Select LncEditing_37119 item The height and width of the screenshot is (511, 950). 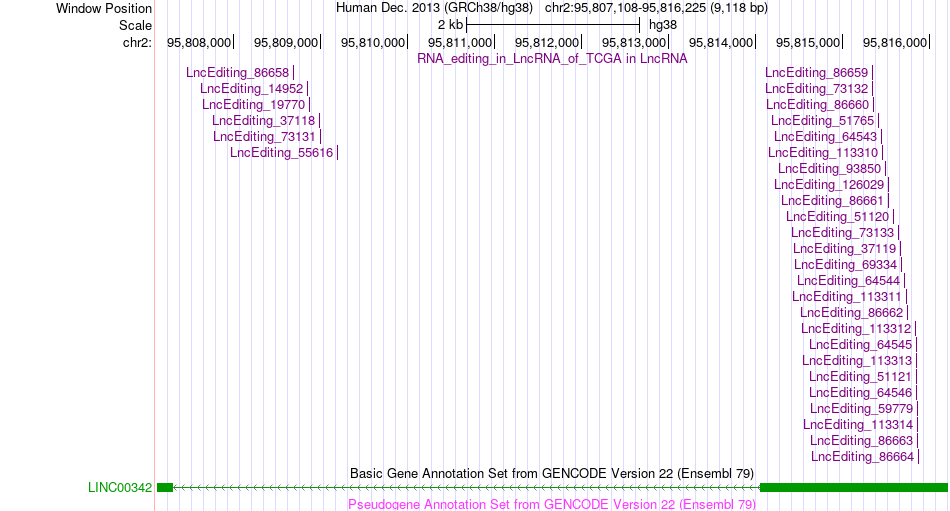click(845, 249)
